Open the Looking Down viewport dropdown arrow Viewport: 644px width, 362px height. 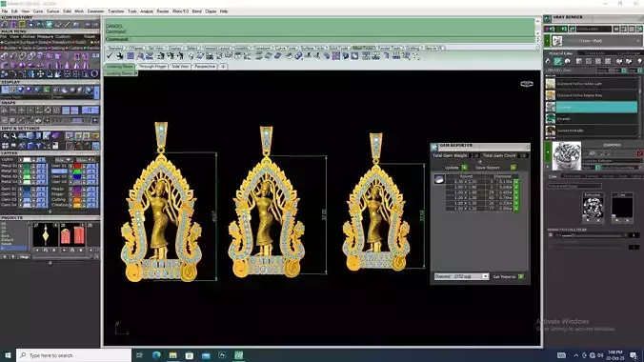136,73
